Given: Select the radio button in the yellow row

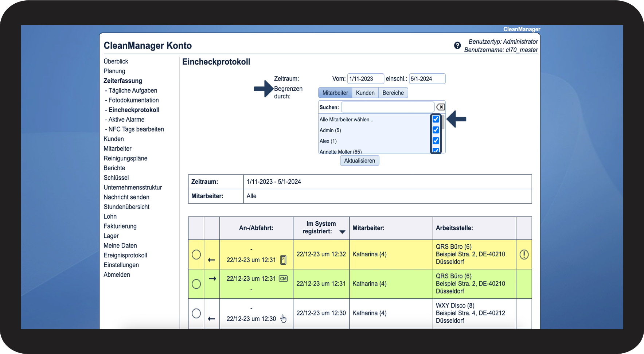Looking at the screenshot, I should point(196,254).
